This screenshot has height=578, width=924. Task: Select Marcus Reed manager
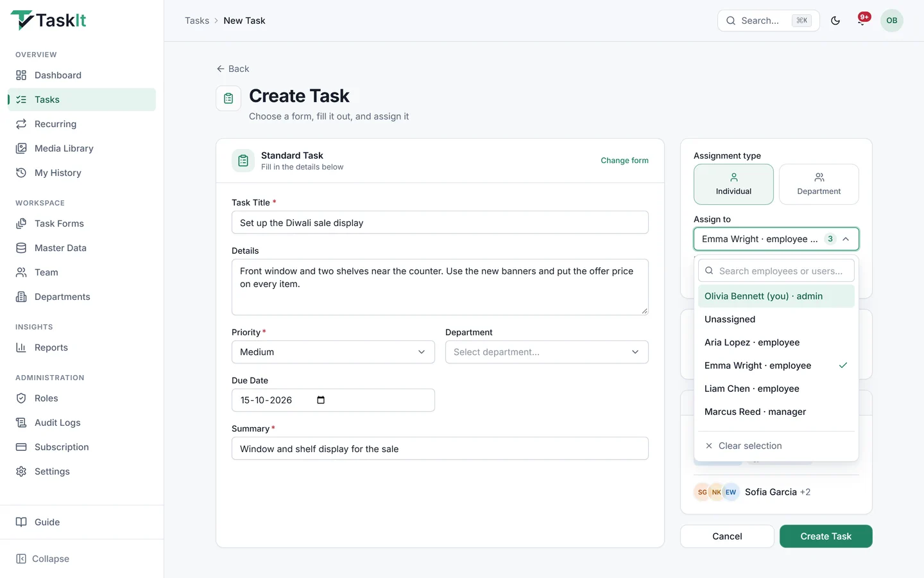tap(776, 412)
